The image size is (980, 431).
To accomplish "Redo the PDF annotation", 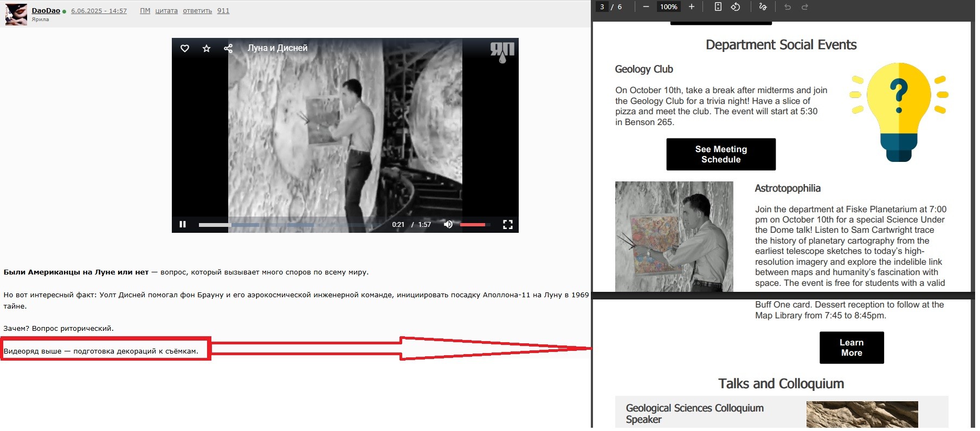I will [x=805, y=7].
